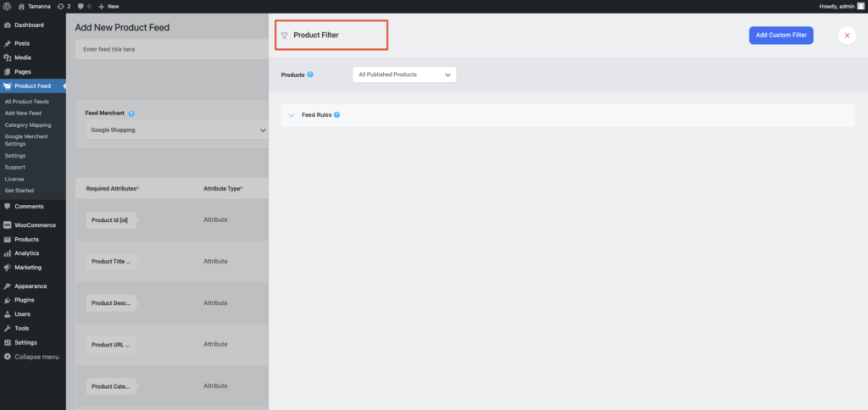Select the Product Feed menu heading
868x410 pixels.
(33, 86)
